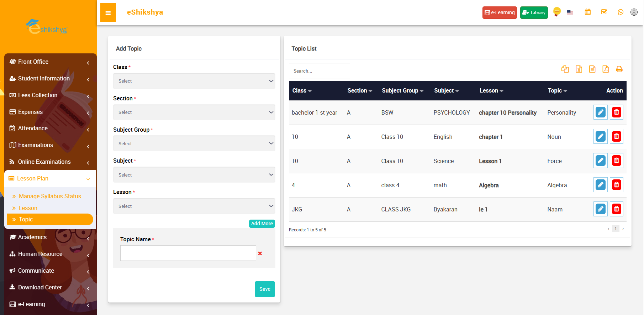The height and width of the screenshot is (315, 644).
Task: Open the calendar icon in header
Action: coord(588,12)
